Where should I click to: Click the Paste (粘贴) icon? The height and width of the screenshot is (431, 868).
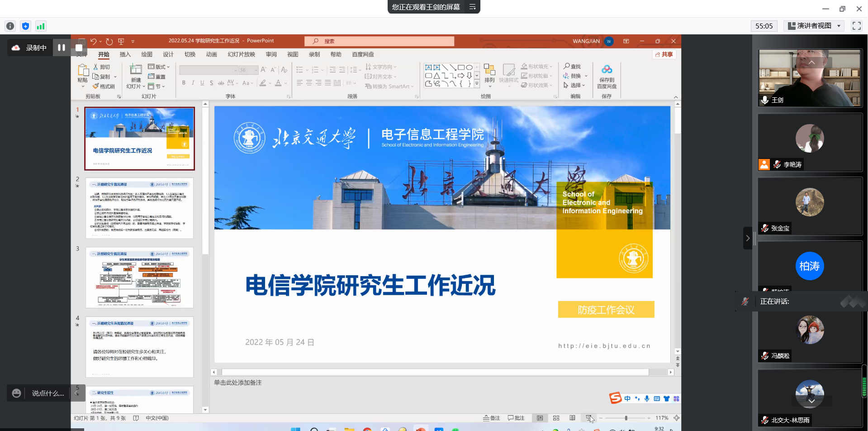click(x=83, y=70)
